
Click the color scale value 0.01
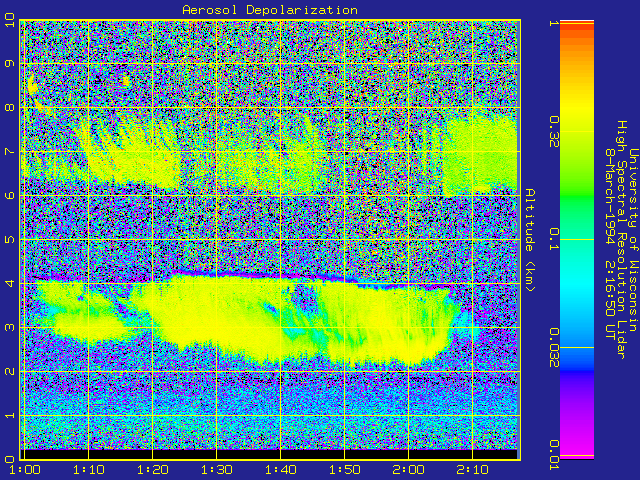(x=554, y=455)
